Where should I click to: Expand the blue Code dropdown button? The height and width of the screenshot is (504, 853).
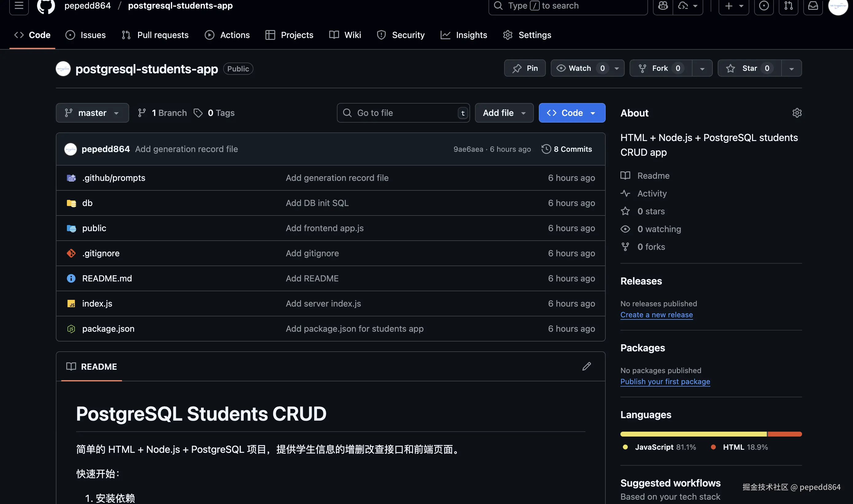point(572,113)
